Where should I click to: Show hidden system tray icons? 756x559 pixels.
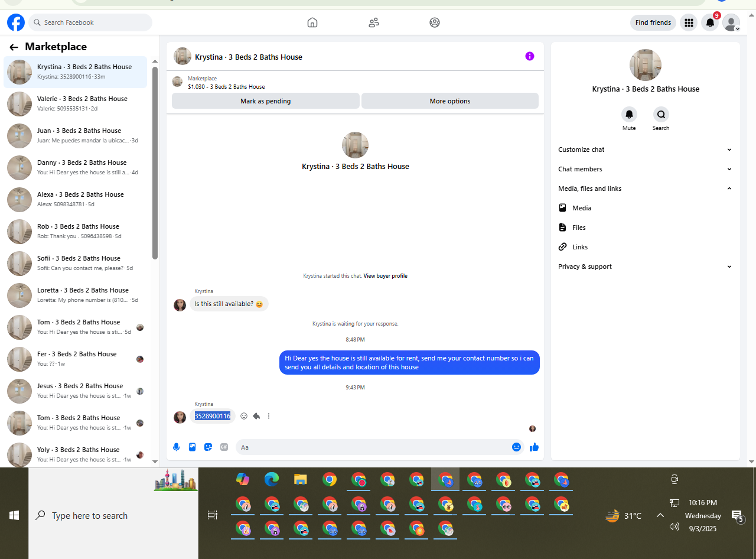click(660, 515)
